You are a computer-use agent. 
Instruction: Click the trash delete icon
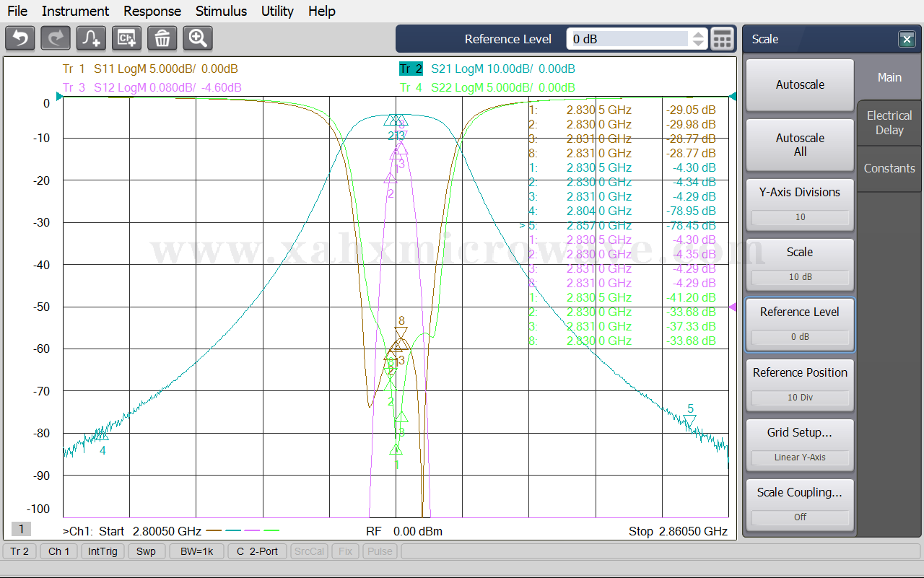[x=162, y=38]
